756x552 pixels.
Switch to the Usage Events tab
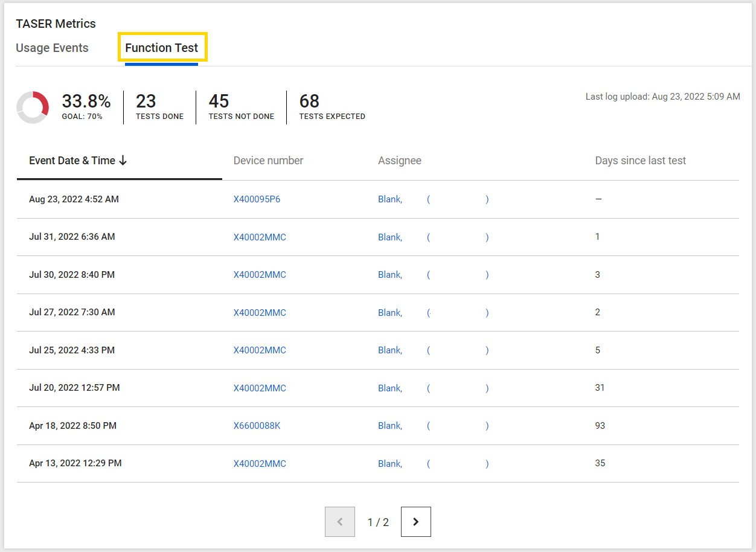pyautogui.click(x=52, y=48)
